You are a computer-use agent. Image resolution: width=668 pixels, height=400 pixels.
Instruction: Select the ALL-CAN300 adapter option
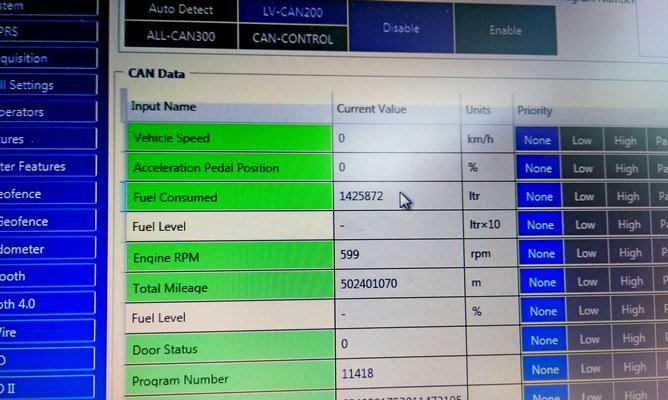179,38
